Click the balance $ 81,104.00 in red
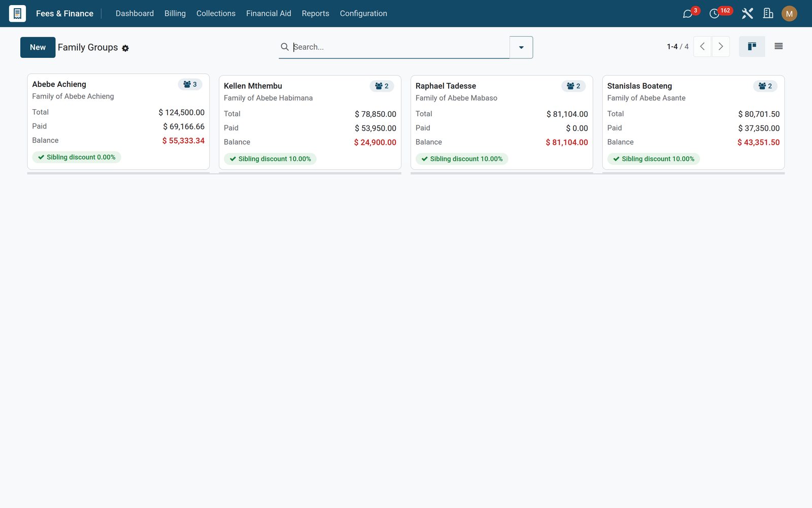 point(567,142)
